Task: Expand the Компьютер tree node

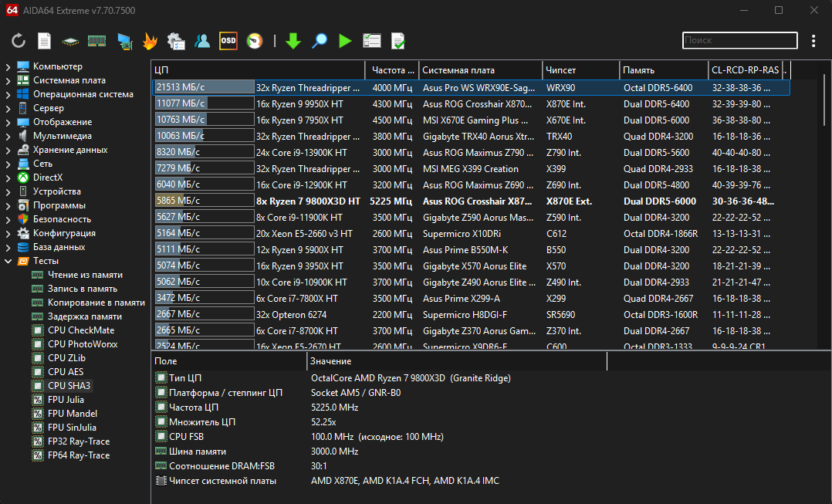Action: coord(8,67)
